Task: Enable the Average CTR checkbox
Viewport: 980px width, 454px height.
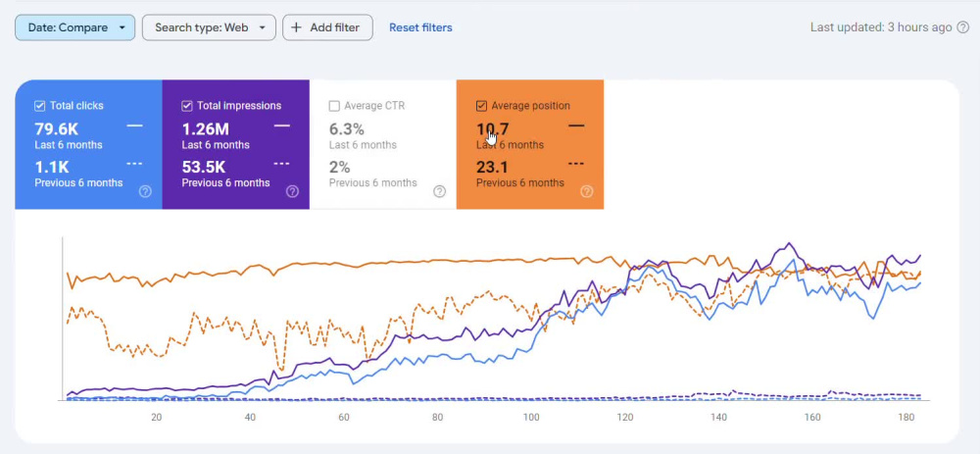Action: 334,106
